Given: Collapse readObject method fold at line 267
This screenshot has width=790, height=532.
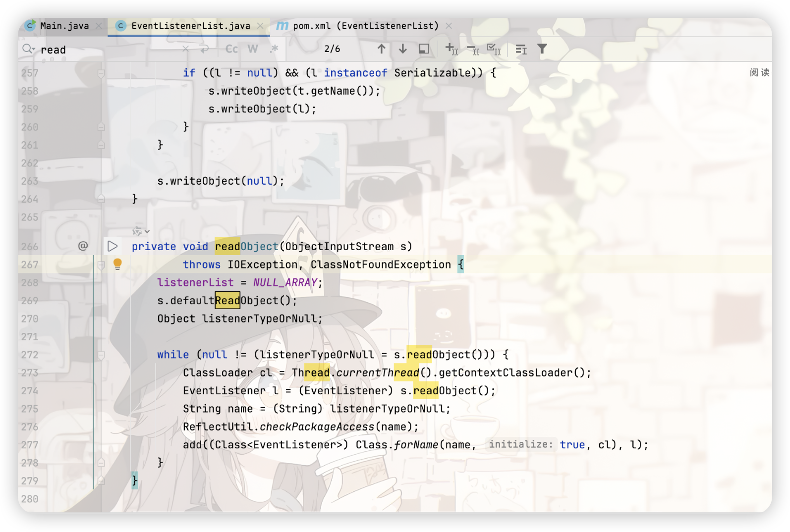Looking at the screenshot, I should click(101, 265).
